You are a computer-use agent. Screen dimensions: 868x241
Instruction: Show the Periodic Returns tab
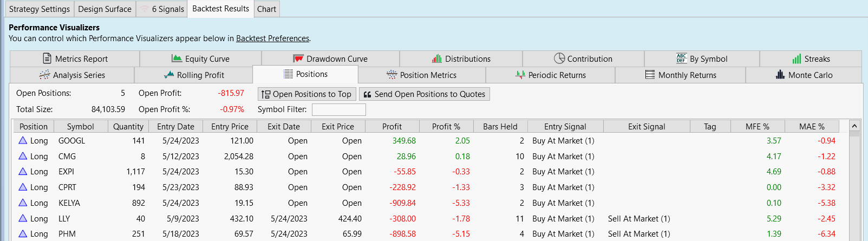tap(550, 75)
